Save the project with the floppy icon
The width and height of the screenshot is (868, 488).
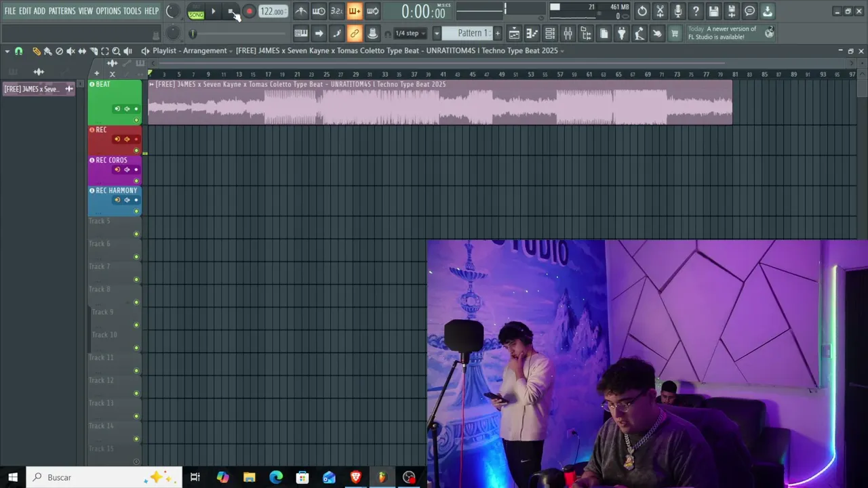pos(713,11)
